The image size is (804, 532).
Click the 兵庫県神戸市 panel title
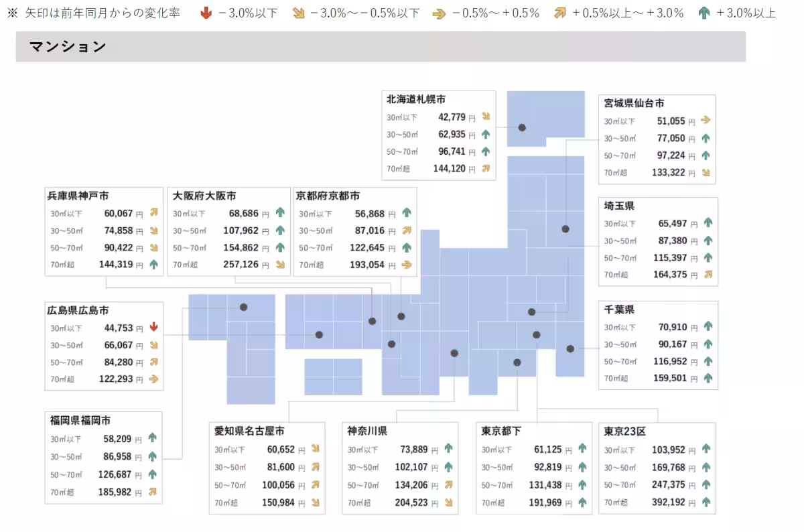point(78,196)
